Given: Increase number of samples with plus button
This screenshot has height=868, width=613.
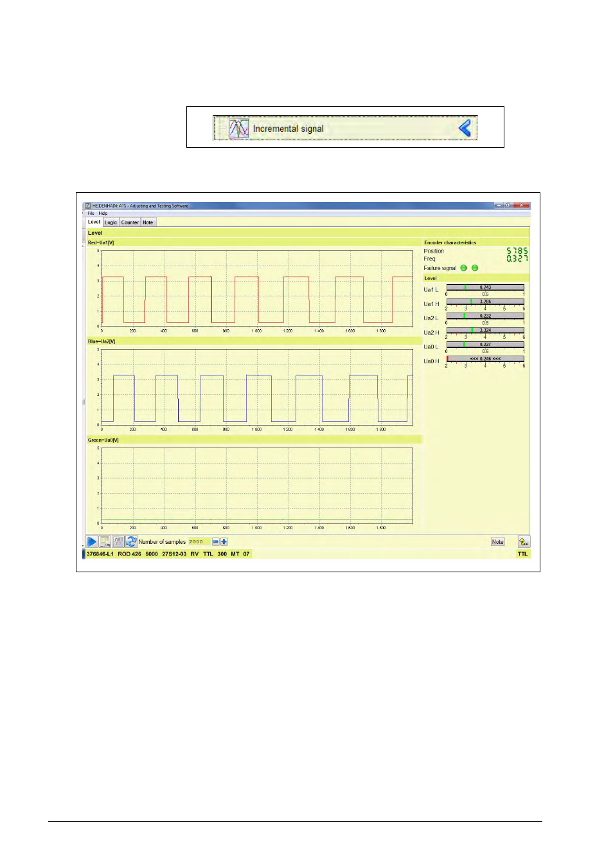Looking at the screenshot, I should click(224, 542).
